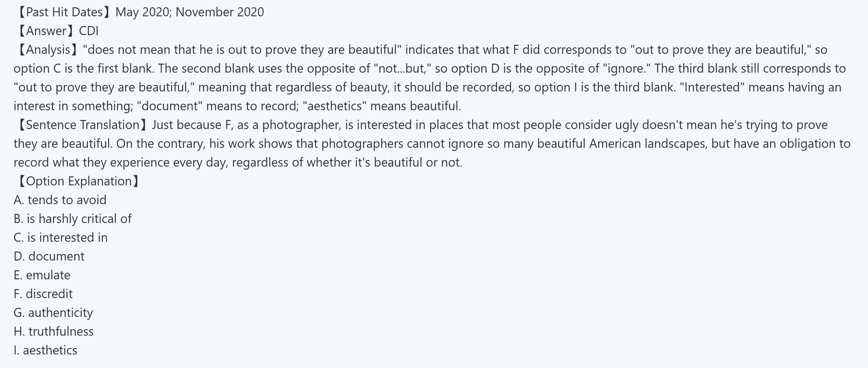Pick option D, document
Viewport: 868px width, 368px height.
coord(49,256)
